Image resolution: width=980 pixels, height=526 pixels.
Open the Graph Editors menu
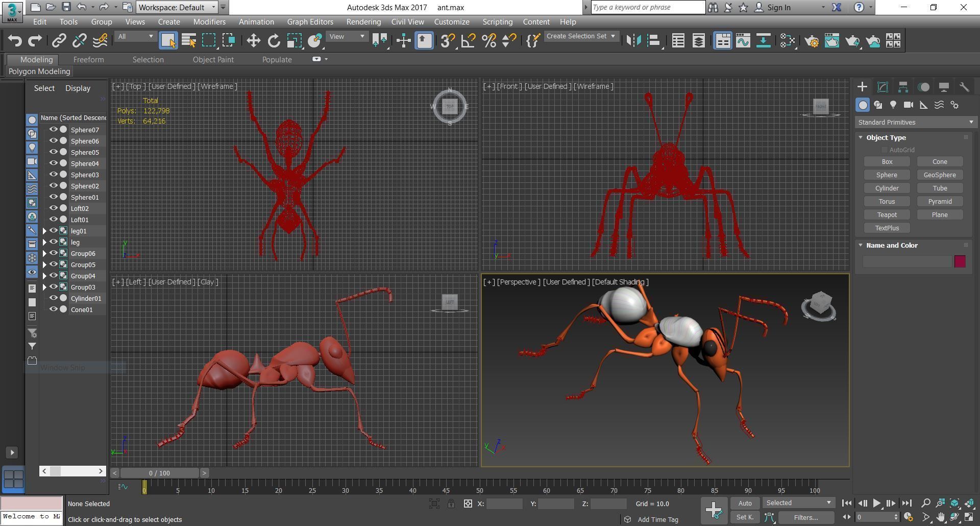coord(310,22)
